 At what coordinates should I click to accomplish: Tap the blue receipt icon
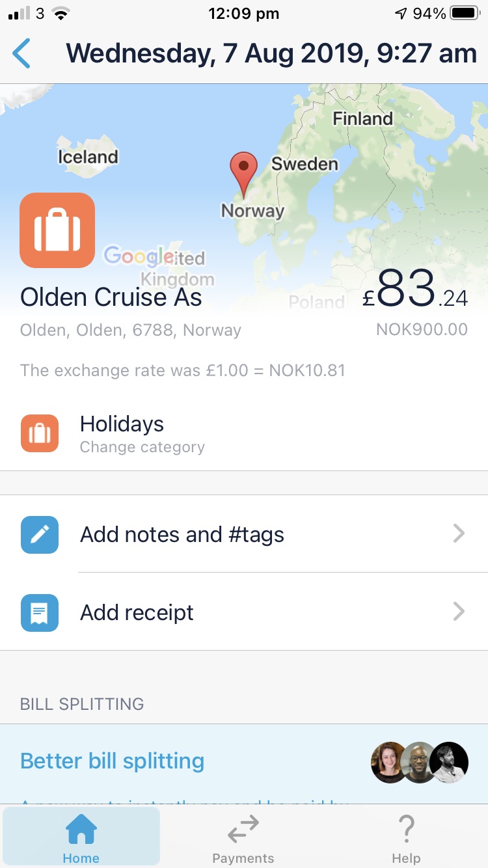[x=40, y=613]
